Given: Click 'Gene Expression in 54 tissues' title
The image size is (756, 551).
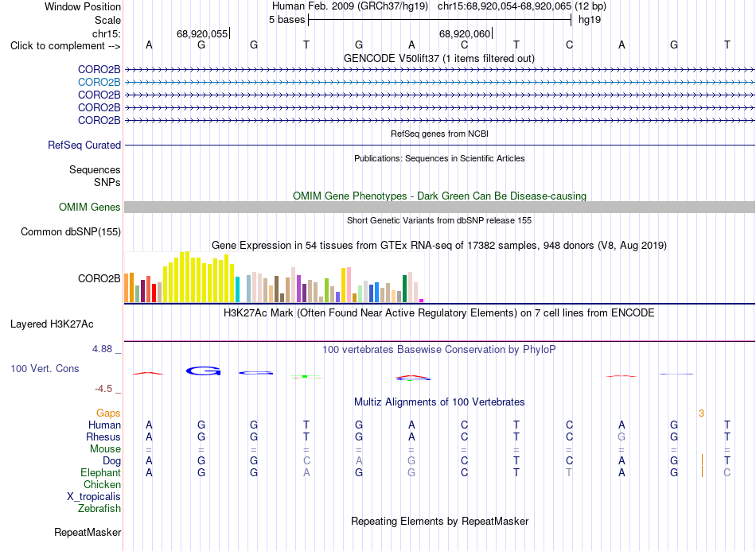Looking at the screenshot, I should click(x=439, y=245).
